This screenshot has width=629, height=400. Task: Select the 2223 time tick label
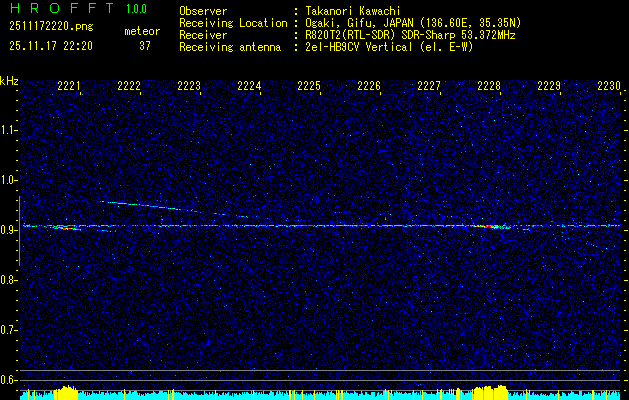pyautogui.click(x=189, y=87)
